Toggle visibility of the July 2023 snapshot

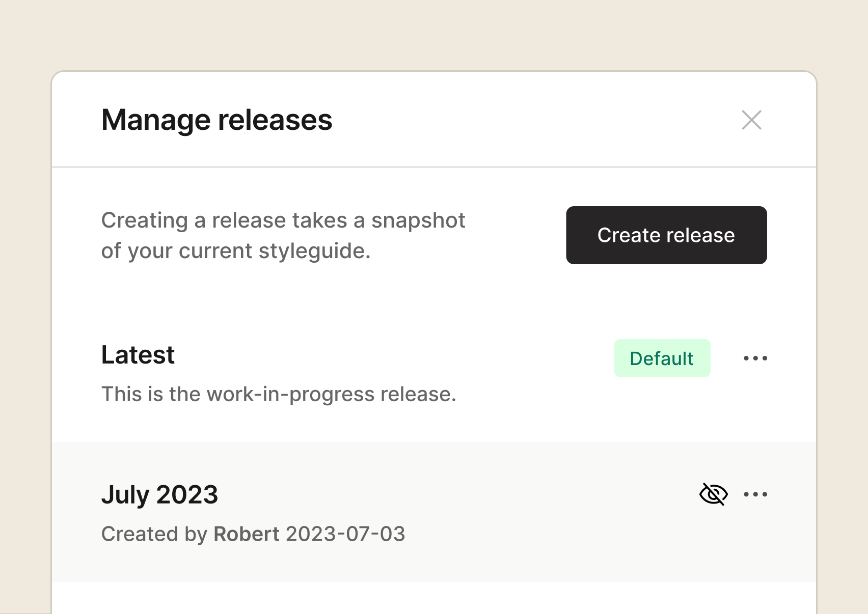(713, 493)
